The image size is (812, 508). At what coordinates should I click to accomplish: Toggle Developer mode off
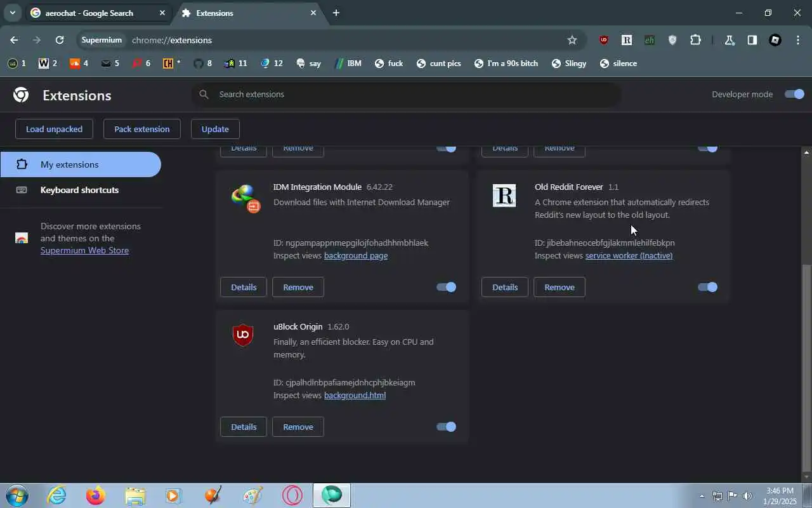click(794, 94)
